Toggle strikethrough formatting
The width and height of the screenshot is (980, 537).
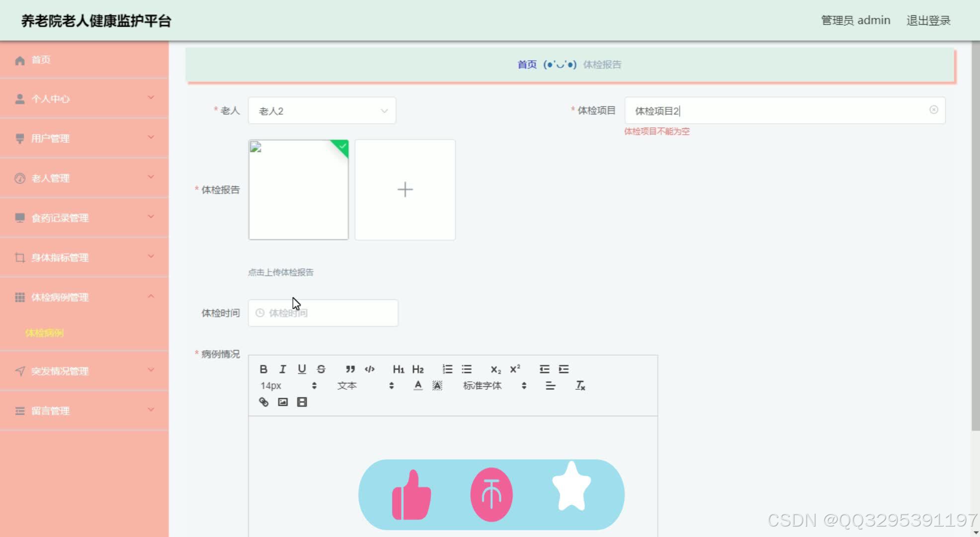pyautogui.click(x=321, y=369)
